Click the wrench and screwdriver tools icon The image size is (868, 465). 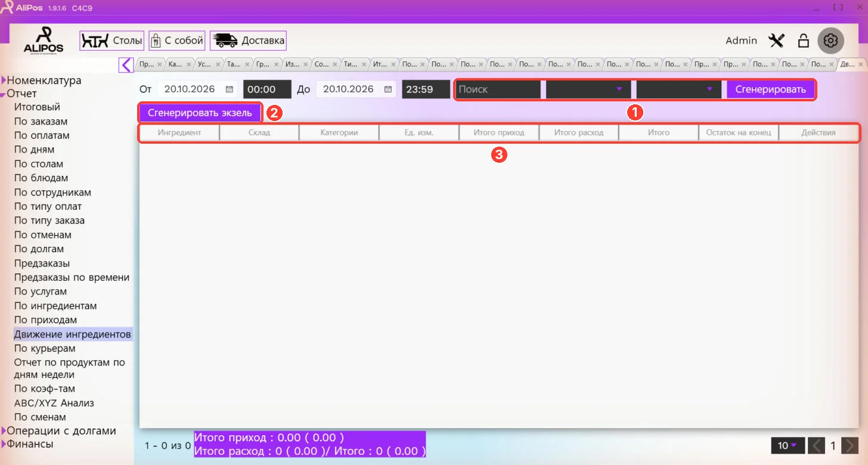776,41
